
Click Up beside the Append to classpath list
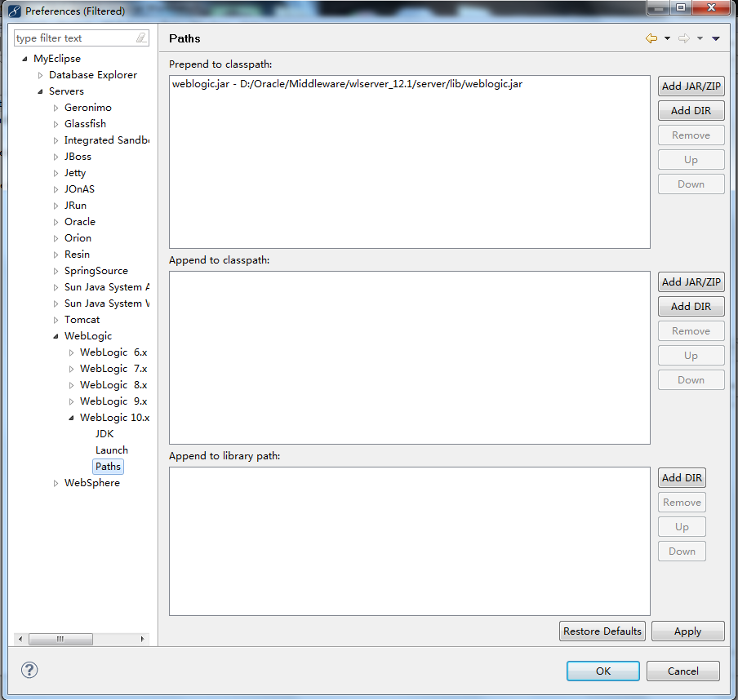coord(691,355)
